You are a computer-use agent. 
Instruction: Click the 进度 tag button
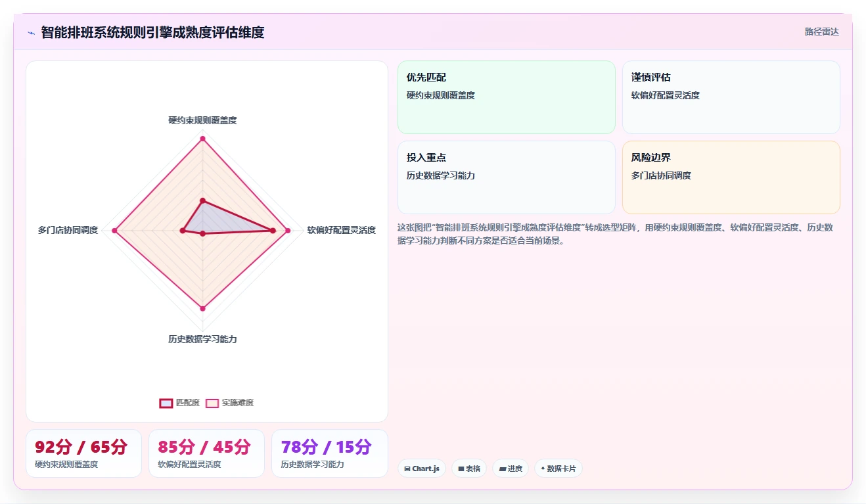(511, 469)
